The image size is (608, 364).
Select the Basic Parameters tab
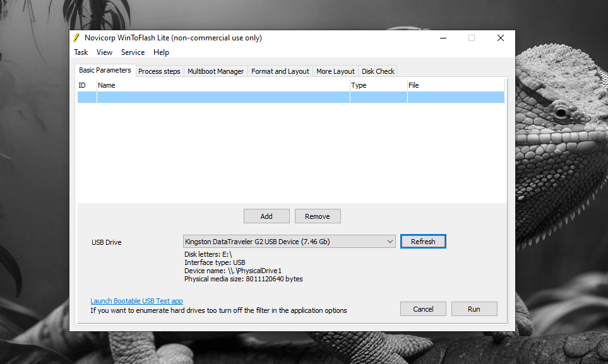(x=105, y=70)
